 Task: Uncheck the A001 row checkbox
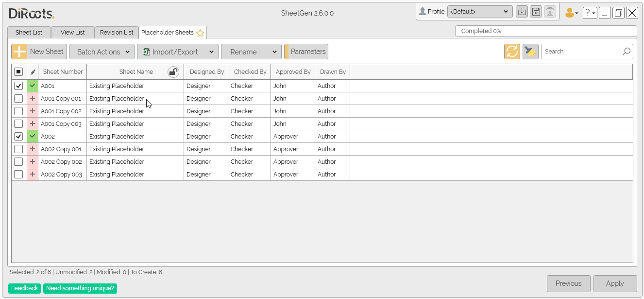tap(18, 86)
